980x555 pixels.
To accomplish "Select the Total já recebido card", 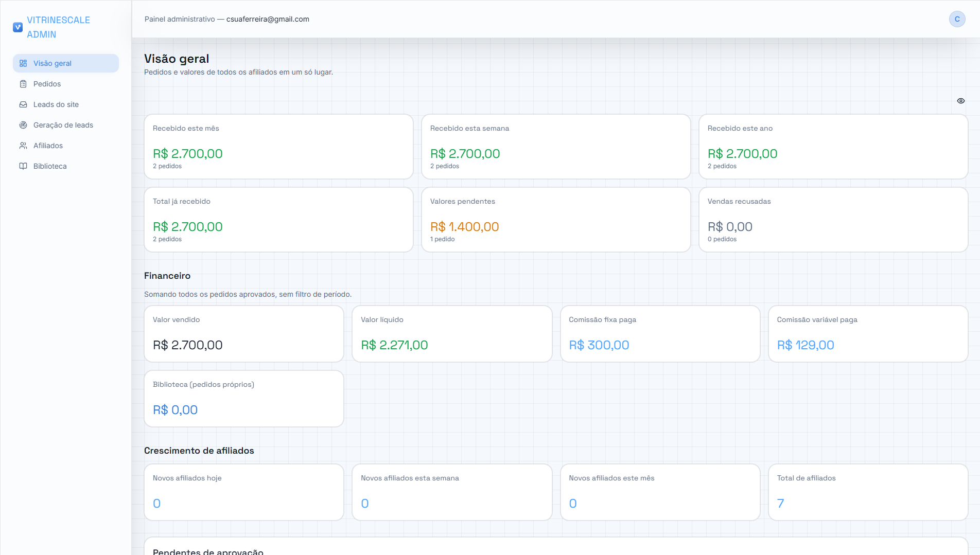I will [278, 220].
